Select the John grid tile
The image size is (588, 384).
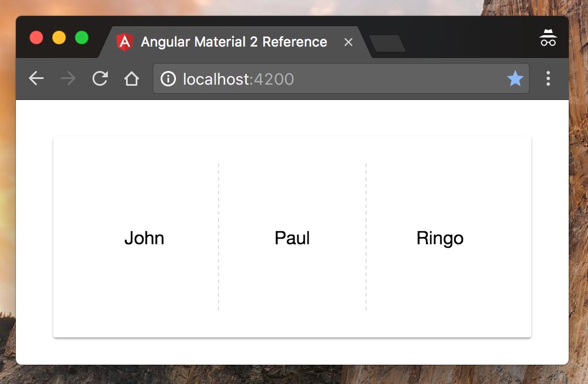(x=144, y=238)
